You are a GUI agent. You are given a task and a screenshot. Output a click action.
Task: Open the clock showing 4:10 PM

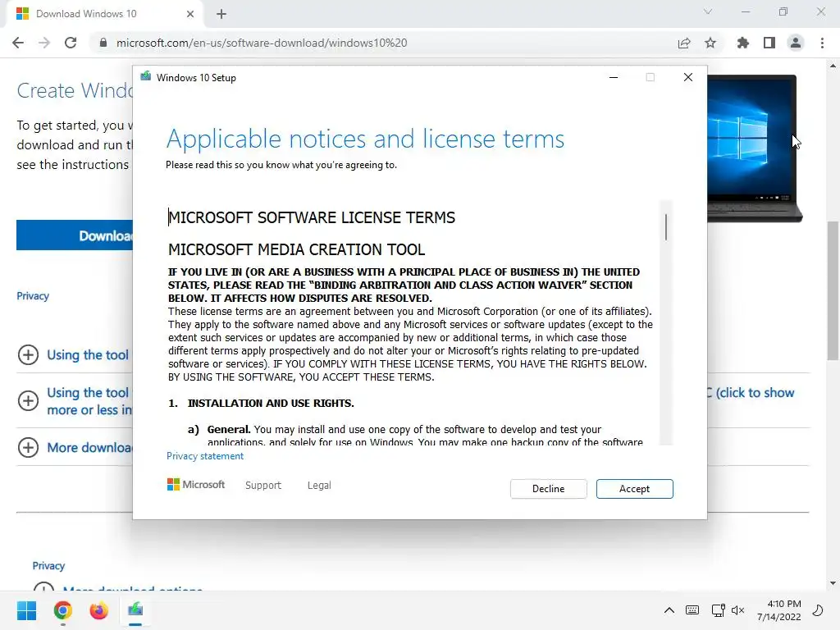tap(779, 610)
